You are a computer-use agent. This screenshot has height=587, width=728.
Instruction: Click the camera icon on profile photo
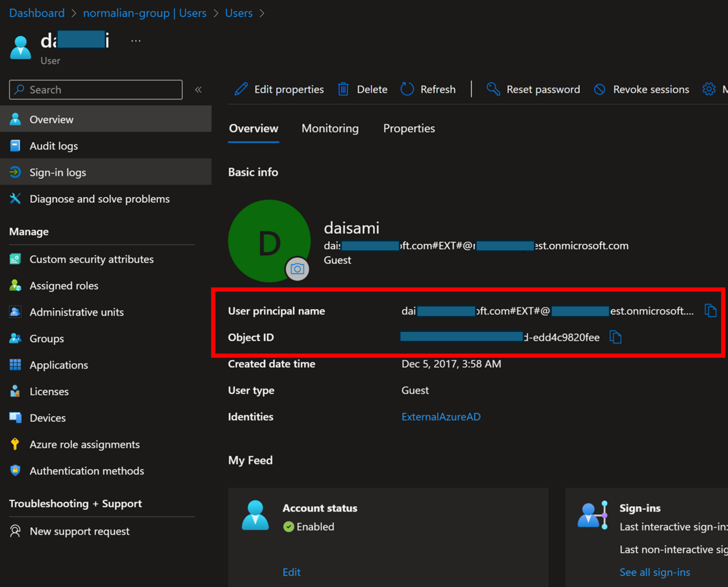coord(297,269)
